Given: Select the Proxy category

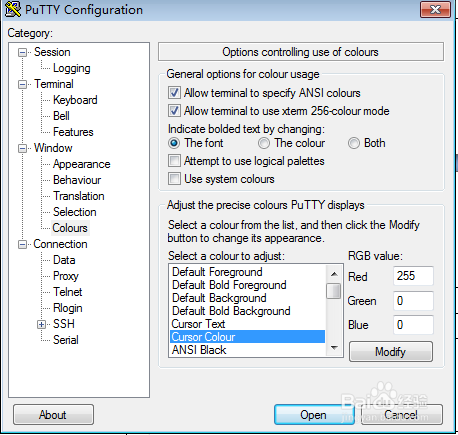Looking at the screenshot, I should point(66,276).
